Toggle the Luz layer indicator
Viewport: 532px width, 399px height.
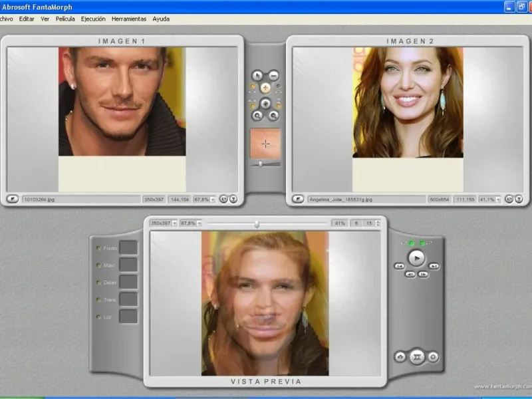coord(98,317)
